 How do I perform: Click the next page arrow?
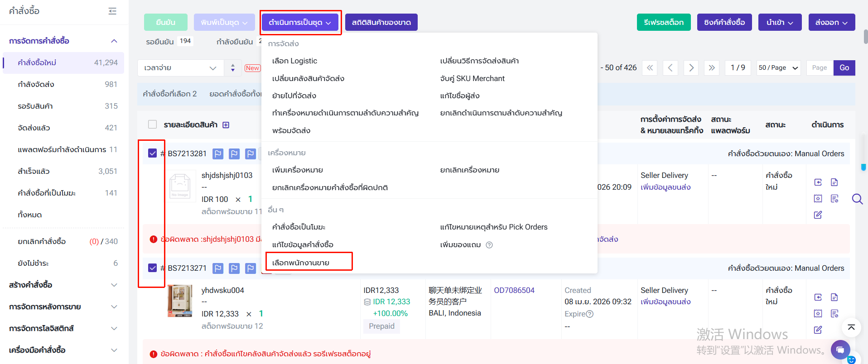[x=691, y=68]
